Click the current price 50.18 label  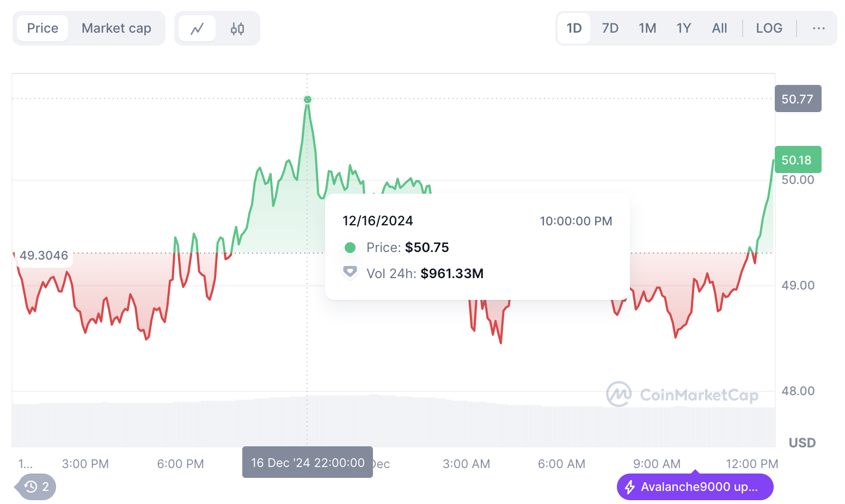click(797, 160)
